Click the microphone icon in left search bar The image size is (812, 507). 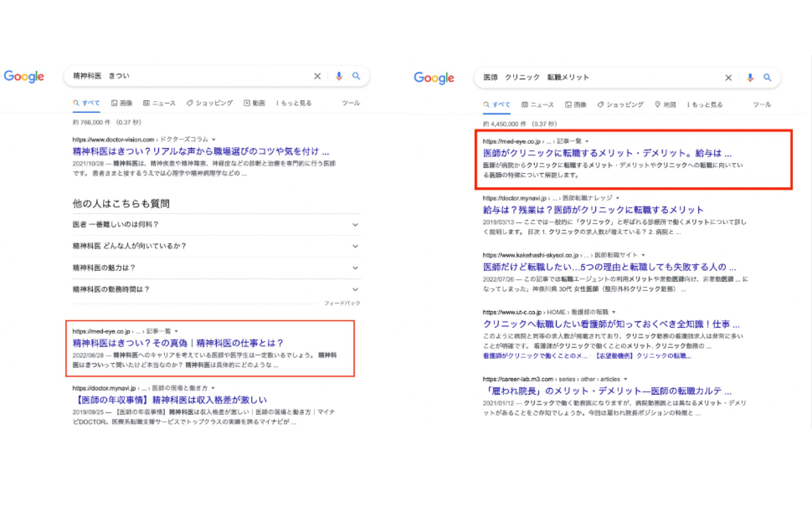point(339,76)
